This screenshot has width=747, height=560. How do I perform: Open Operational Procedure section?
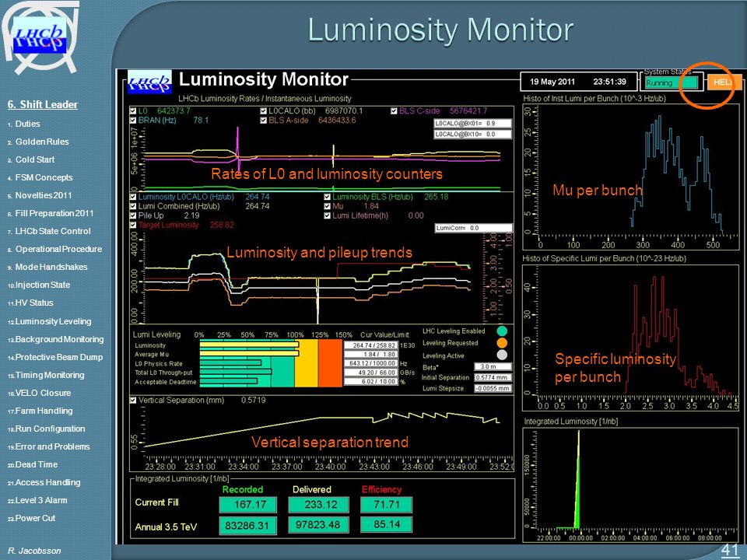point(58,249)
